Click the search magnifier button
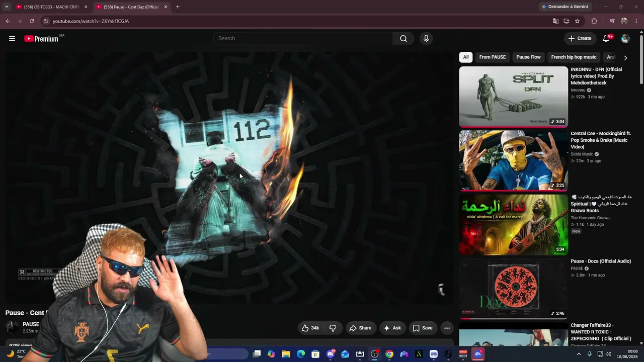This screenshot has width=644, height=362. click(x=404, y=39)
